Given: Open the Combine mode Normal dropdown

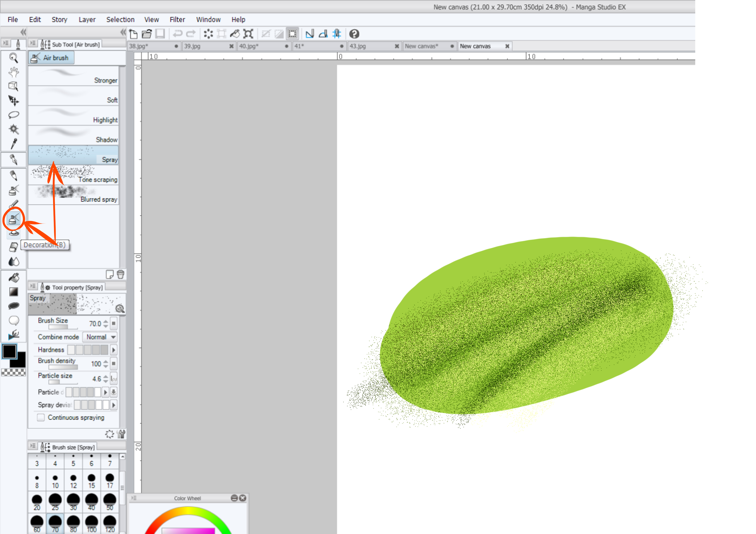Looking at the screenshot, I should click(100, 337).
